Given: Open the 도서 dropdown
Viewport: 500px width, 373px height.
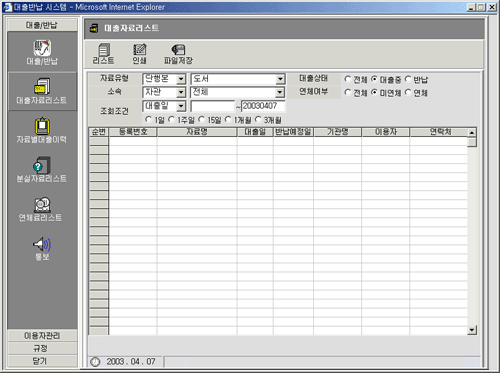Looking at the screenshot, I should [x=280, y=79].
